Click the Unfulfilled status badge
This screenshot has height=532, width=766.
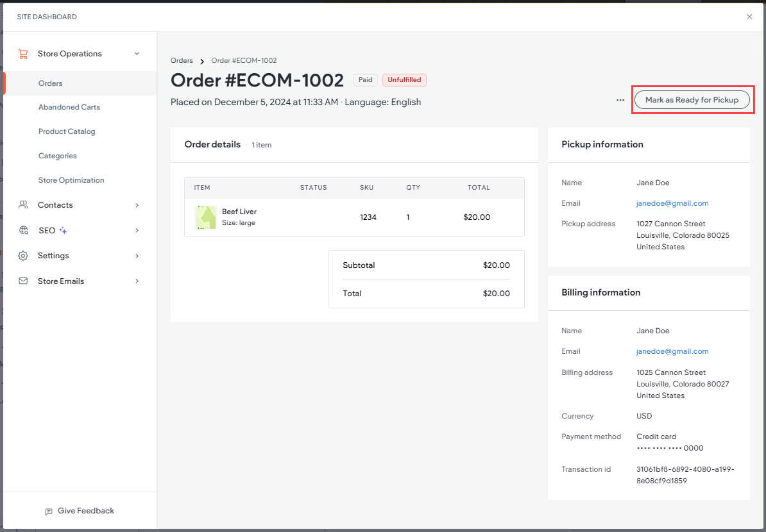tap(404, 79)
